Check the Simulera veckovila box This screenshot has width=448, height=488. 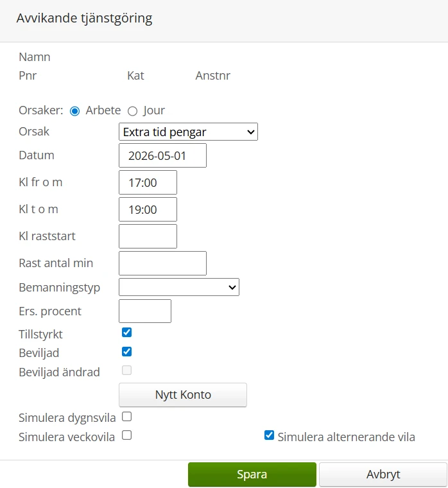(x=127, y=435)
